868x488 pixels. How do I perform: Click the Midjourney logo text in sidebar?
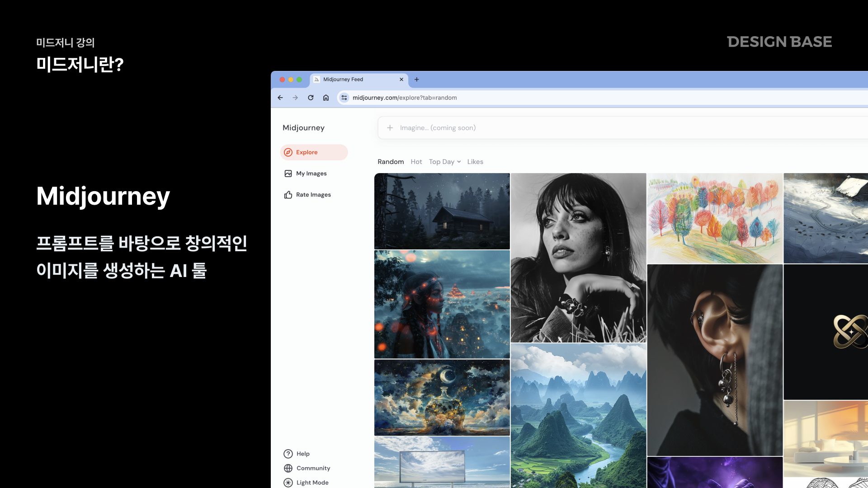click(x=303, y=128)
